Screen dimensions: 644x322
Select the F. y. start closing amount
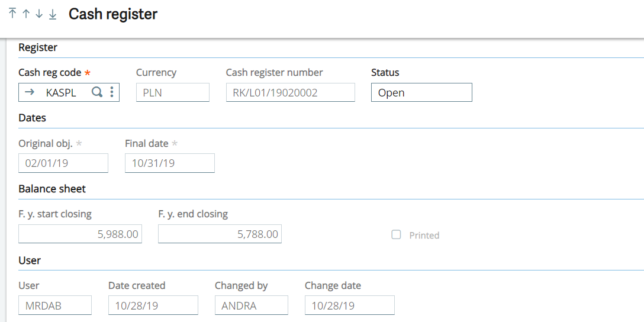(80, 234)
